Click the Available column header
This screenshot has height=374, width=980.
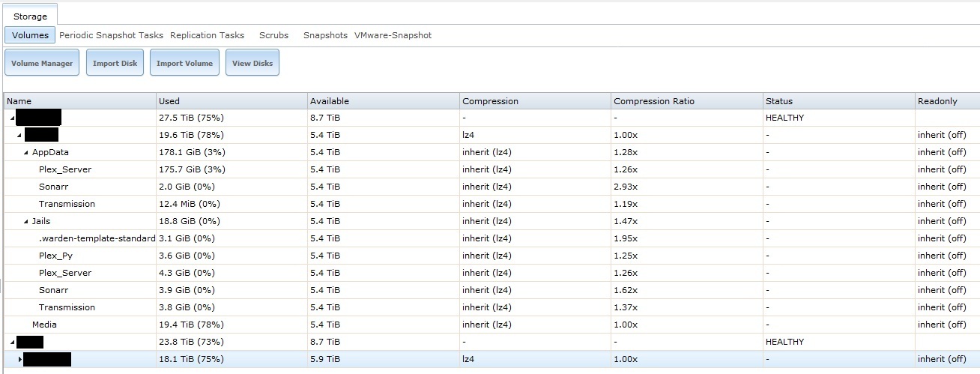pyautogui.click(x=330, y=101)
